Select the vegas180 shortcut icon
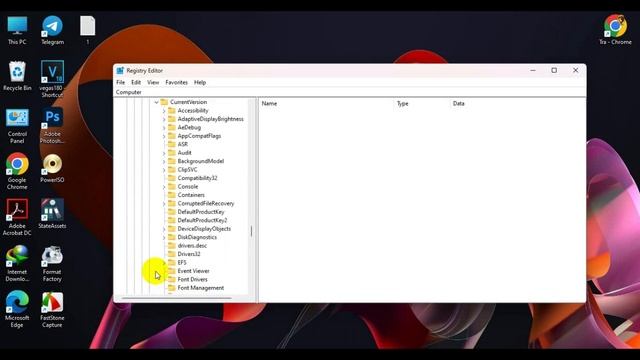Viewport: 640px width, 360px height. [x=52, y=79]
